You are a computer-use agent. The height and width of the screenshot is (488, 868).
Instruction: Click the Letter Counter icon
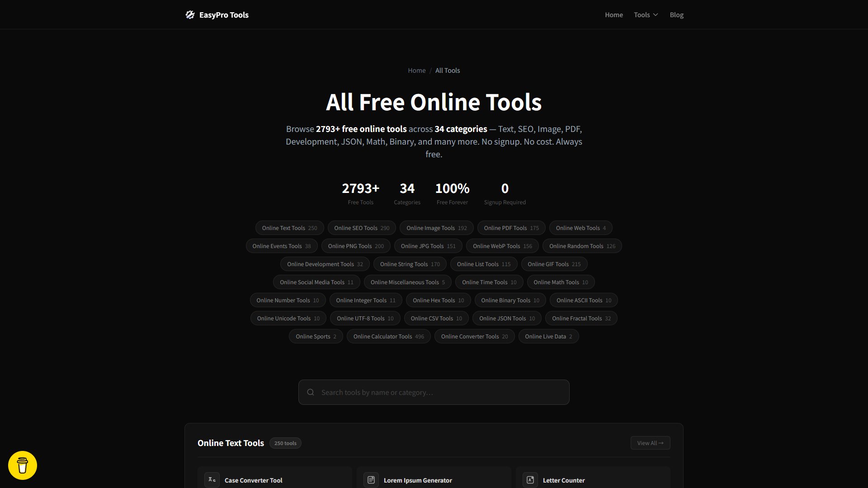point(530,480)
